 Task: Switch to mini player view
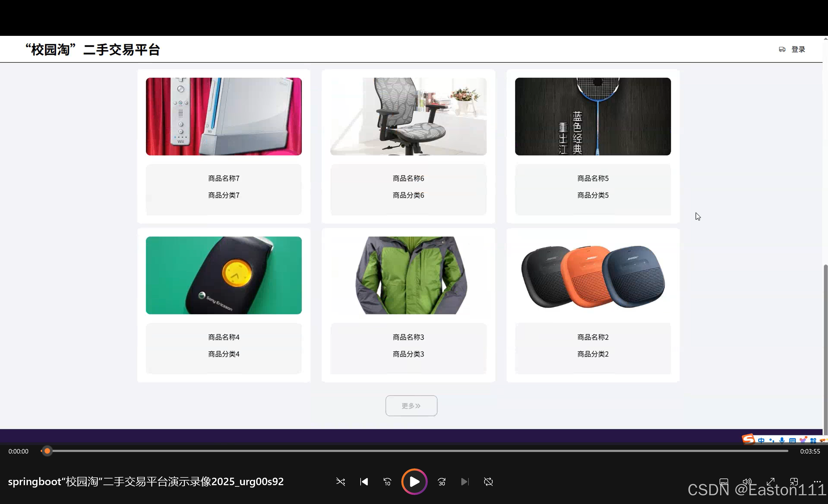tap(794, 481)
